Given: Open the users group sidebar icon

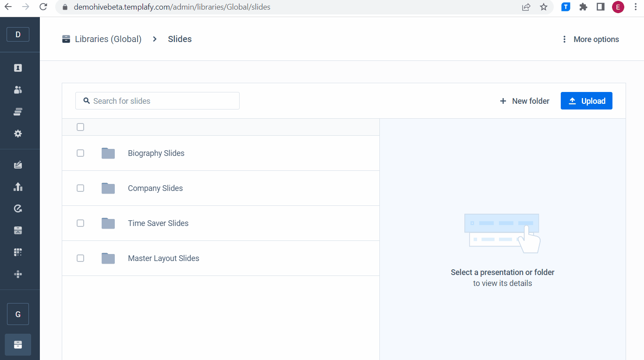Looking at the screenshot, I should point(18,90).
